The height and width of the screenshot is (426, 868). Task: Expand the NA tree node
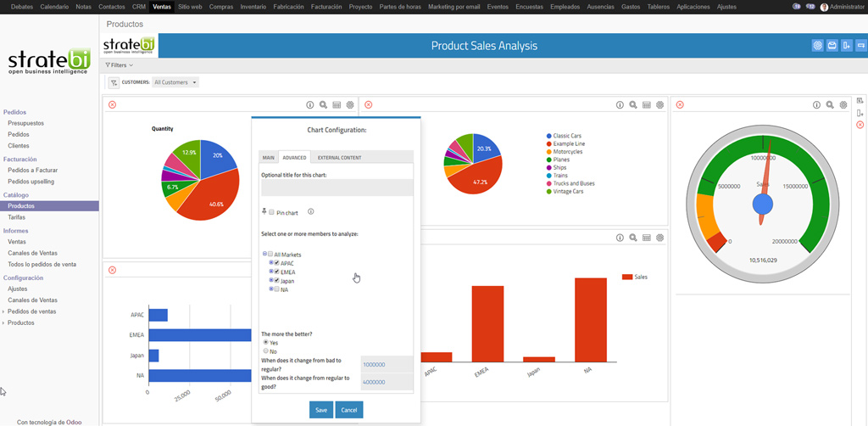(x=271, y=289)
